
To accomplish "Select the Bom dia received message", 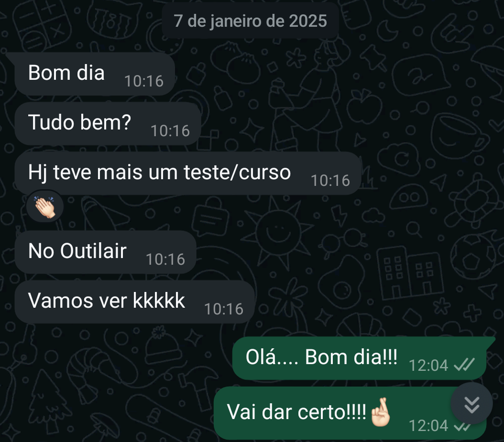I will [95, 74].
